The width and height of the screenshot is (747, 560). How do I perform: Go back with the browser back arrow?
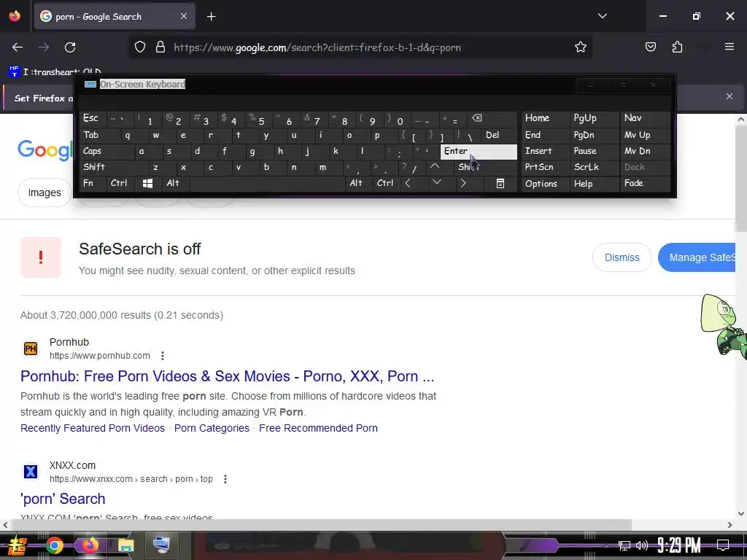[x=18, y=47]
